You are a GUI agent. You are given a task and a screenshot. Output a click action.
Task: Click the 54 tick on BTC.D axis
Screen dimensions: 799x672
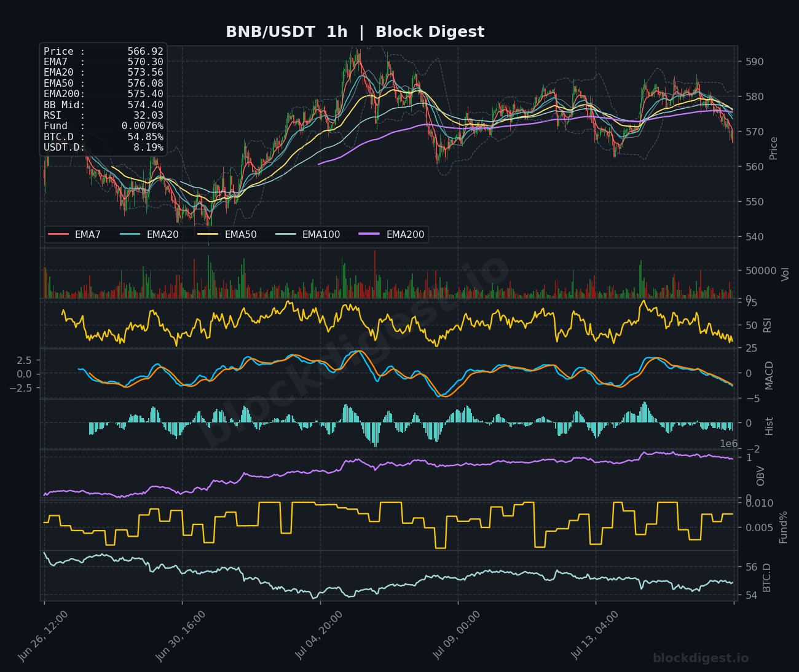pyautogui.click(x=750, y=595)
